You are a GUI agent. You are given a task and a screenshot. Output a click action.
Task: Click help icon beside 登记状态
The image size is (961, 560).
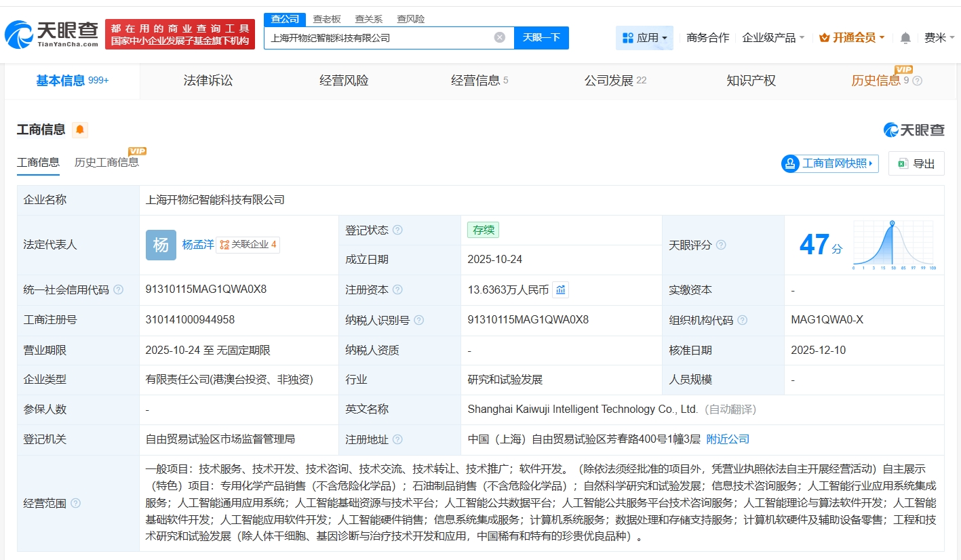pos(398,231)
